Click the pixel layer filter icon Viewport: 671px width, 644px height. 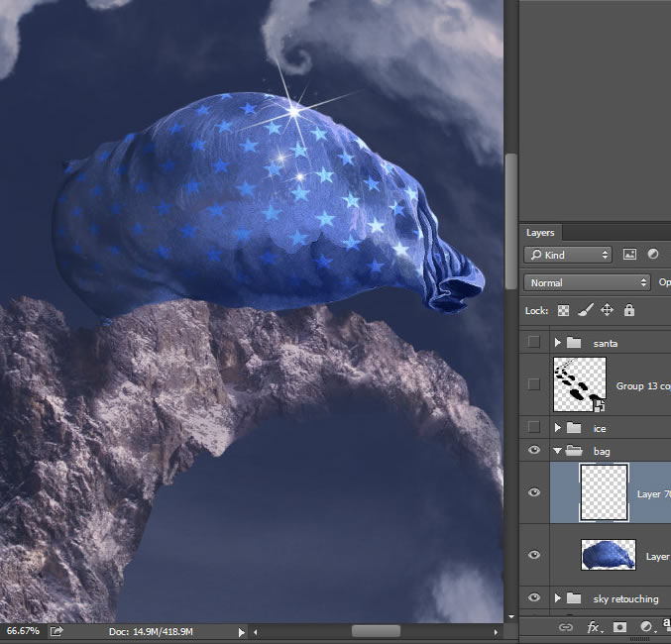628,255
